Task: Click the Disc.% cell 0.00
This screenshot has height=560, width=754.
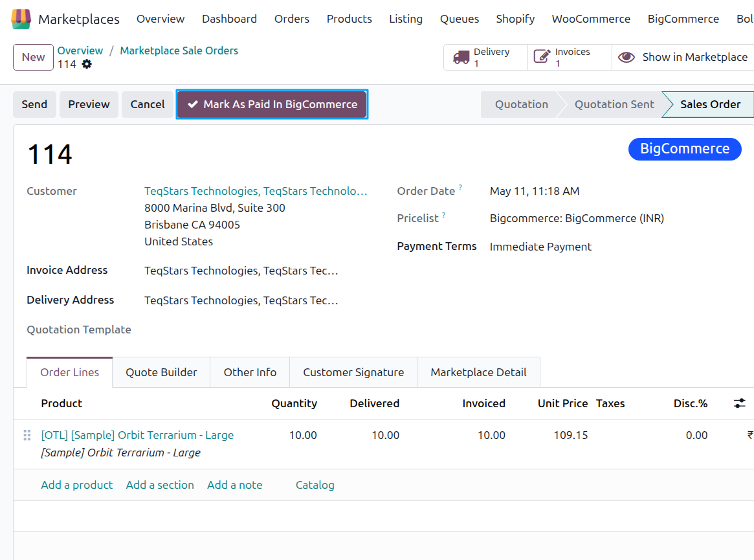Action: click(696, 435)
